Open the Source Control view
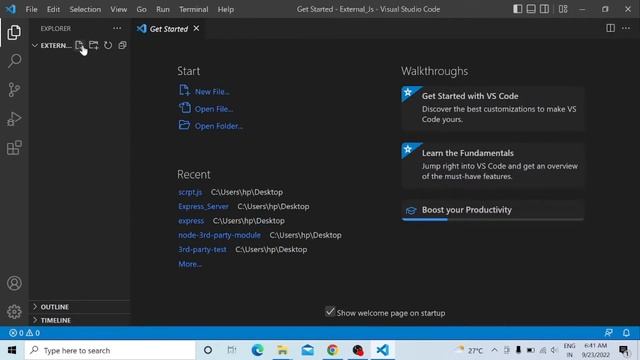The width and height of the screenshot is (640, 360). 14,90
